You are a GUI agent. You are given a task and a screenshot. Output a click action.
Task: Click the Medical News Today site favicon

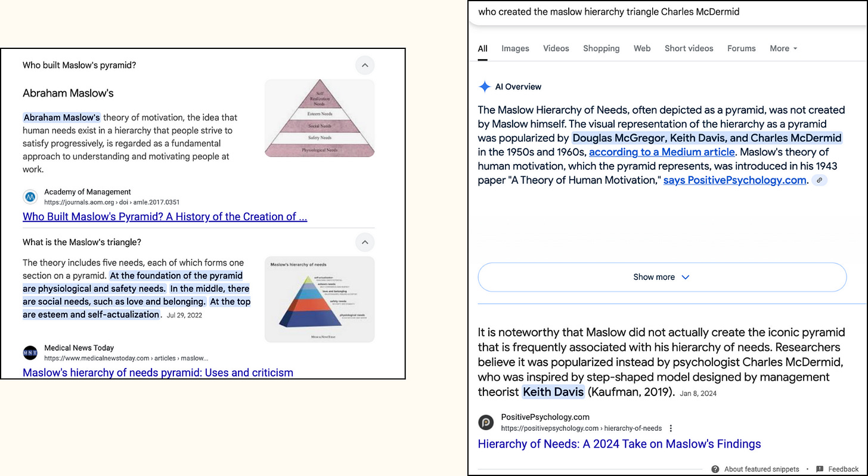coord(30,353)
